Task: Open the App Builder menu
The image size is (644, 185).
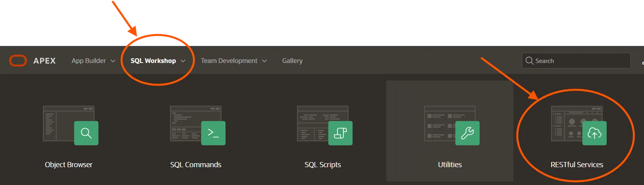Action: tap(89, 61)
